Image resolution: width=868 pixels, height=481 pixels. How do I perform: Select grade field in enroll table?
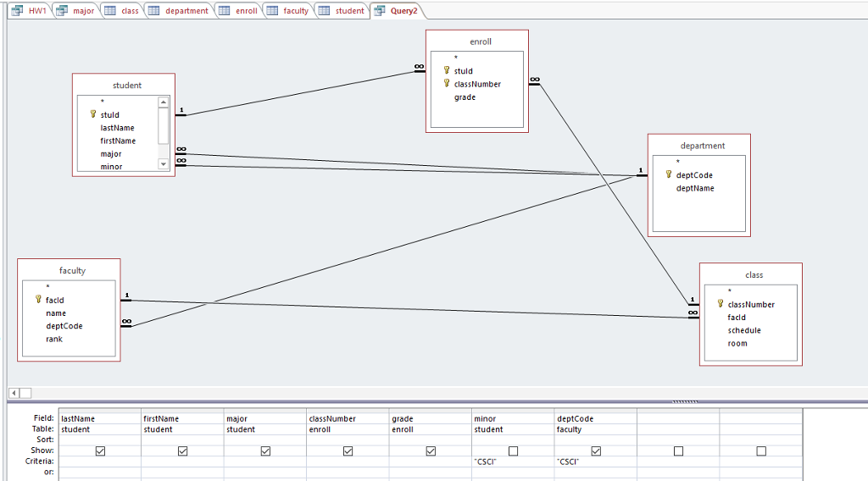pos(465,97)
